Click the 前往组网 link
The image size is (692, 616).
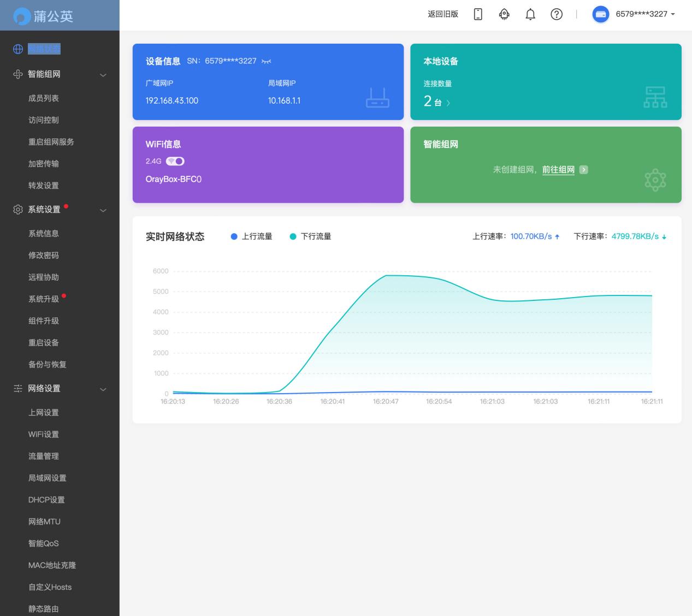pyautogui.click(x=558, y=170)
